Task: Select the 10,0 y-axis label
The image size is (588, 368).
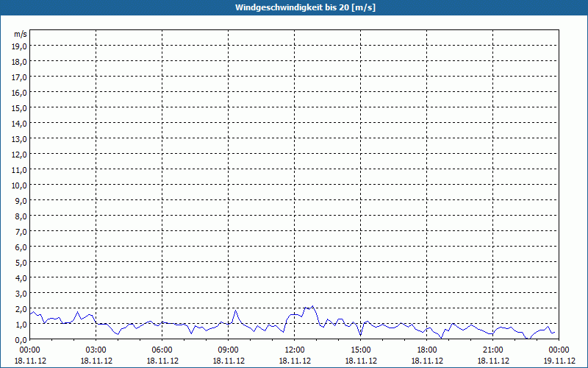Action: point(19,185)
